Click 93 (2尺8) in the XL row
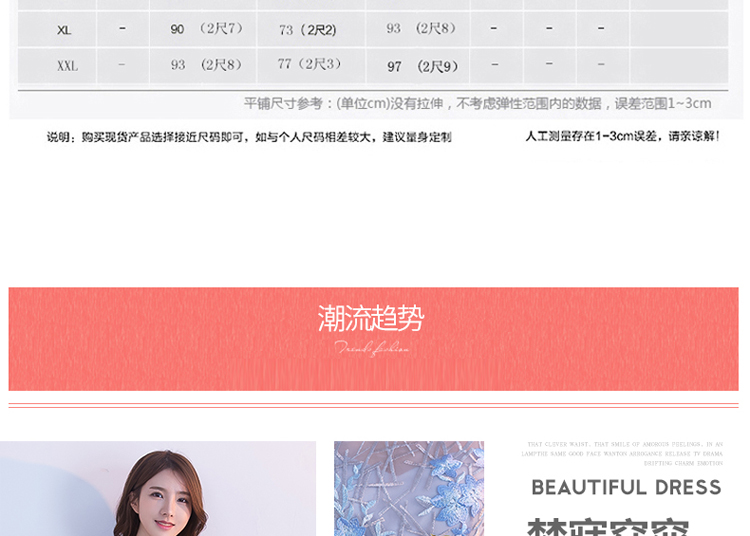The image size is (750, 536). pyautogui.click(x=420, y=29)
